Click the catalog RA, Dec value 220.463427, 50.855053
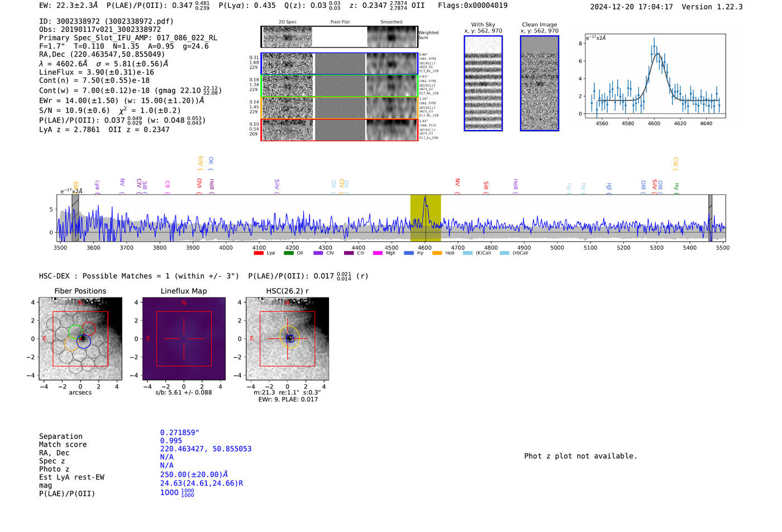This screenshot has width=782, height=532. point(206,449)
